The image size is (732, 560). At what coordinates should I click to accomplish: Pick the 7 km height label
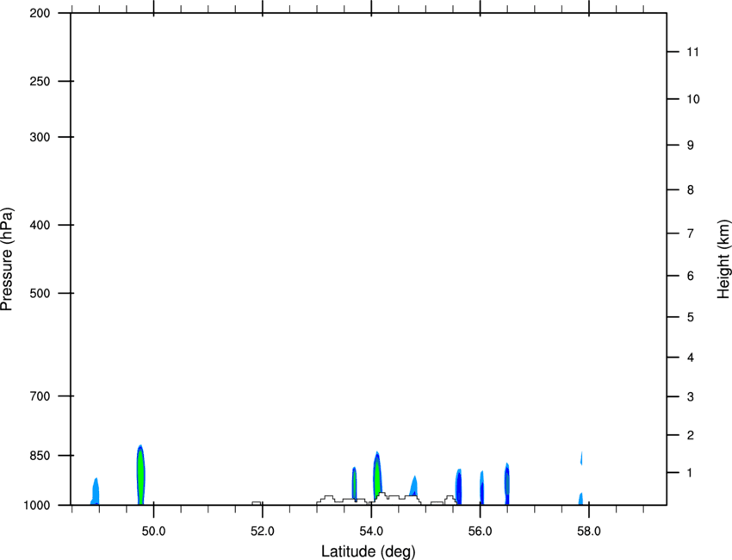[x=691, y=233]
